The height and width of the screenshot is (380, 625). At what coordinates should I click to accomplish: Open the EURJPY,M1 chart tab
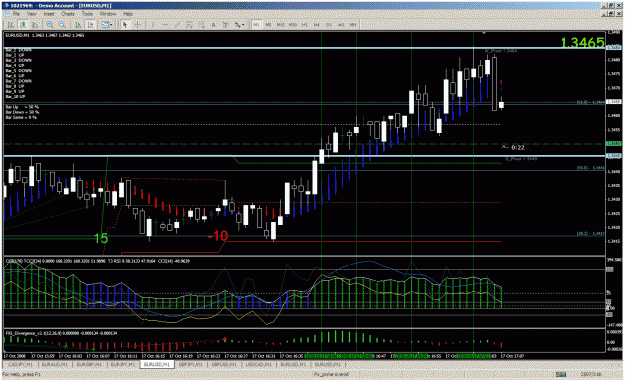pyautogui.click(x=124, y=364)
